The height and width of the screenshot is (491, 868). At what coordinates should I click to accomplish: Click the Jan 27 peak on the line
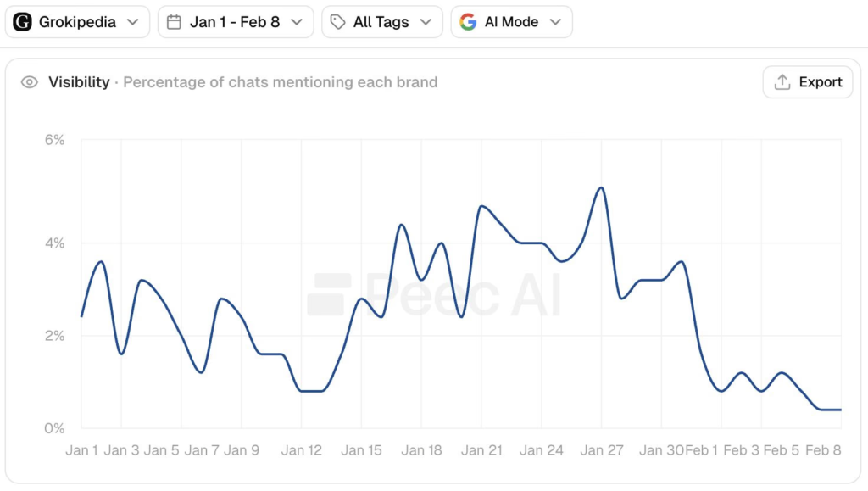(601, 187)
